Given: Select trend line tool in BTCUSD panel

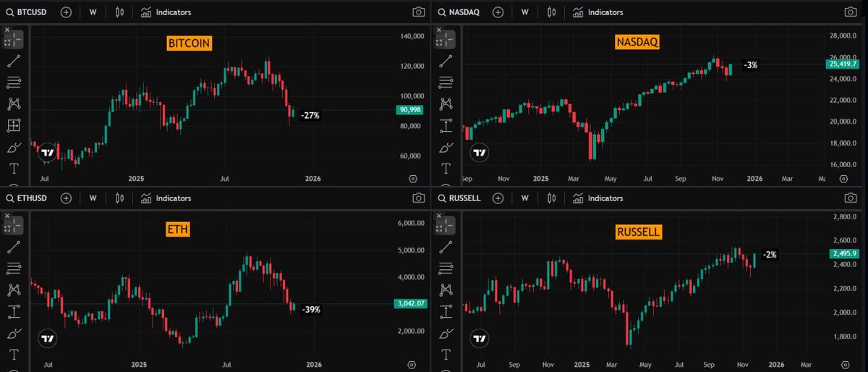Looking at the screenshot, I should [14, 61].
